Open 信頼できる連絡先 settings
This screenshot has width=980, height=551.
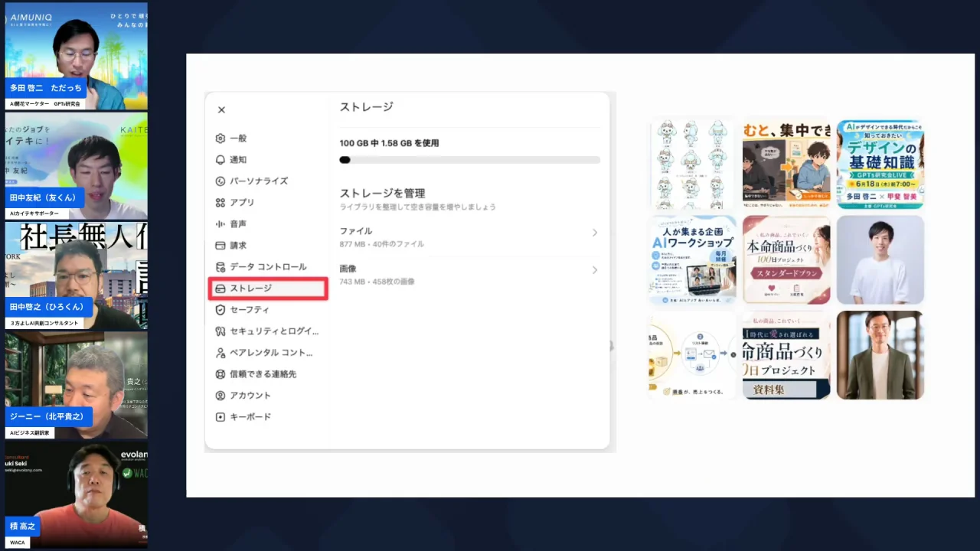pos(268,374)
